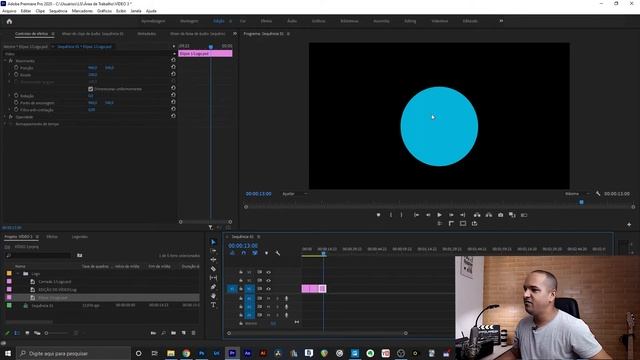Viewport: 640px width, 360px height.
Task: Expand the Movimento effect group
Action: [x=5, y=60]
